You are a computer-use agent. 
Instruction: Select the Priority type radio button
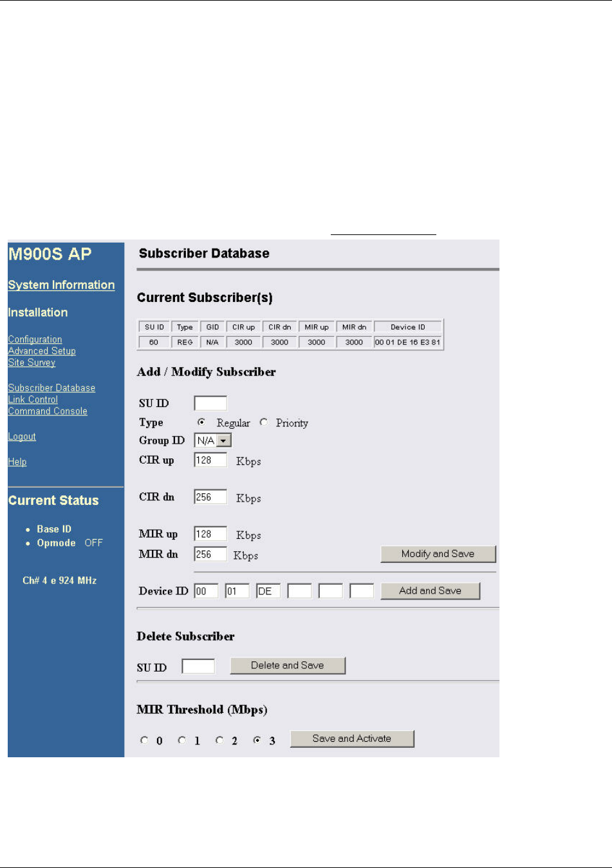[264, 422]
